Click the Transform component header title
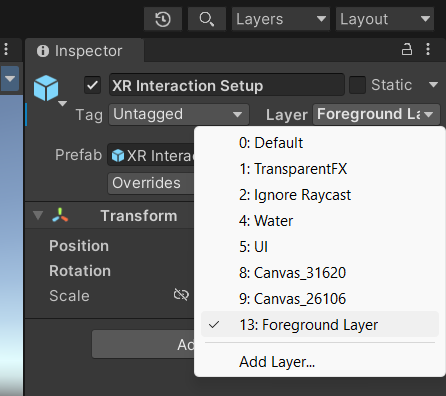 [139, 216]
